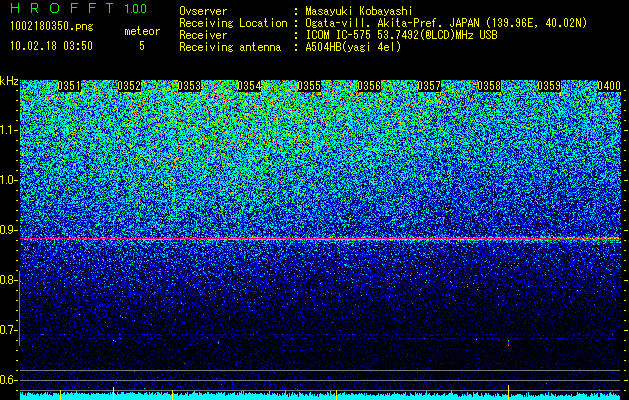Click the meteor count label
Viewport: 629px width, 400px height.
(142, 31)
